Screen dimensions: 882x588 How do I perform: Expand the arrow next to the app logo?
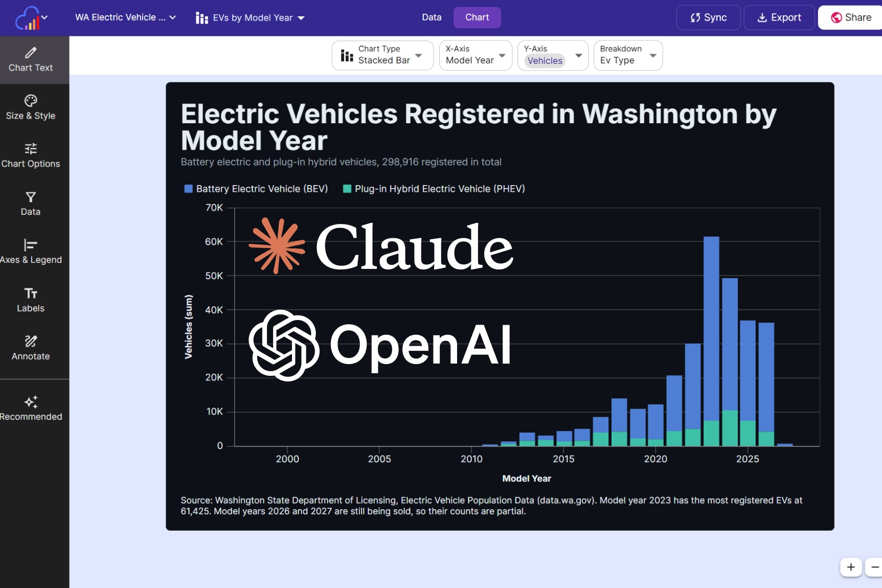(44, 17)
